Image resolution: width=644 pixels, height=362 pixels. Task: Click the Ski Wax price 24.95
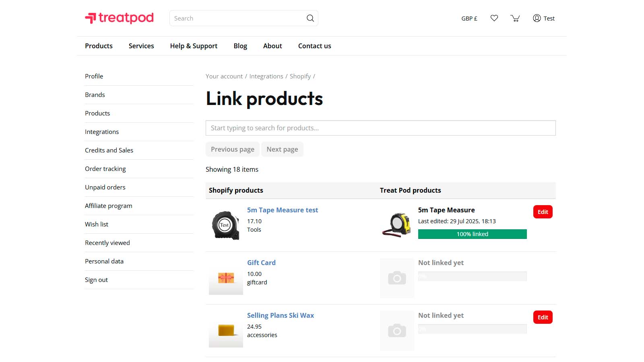pos(254,327)
